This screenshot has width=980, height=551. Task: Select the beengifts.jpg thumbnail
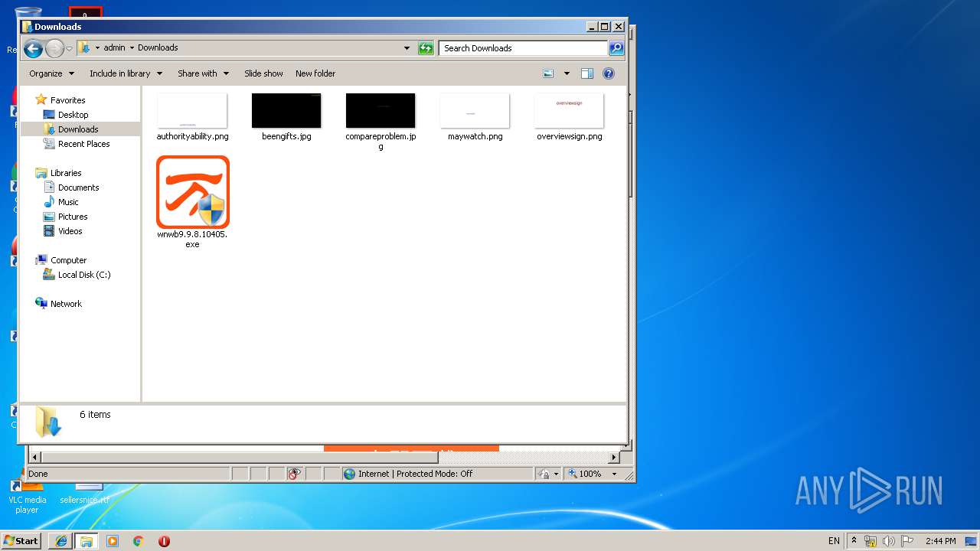pos(286,111)
